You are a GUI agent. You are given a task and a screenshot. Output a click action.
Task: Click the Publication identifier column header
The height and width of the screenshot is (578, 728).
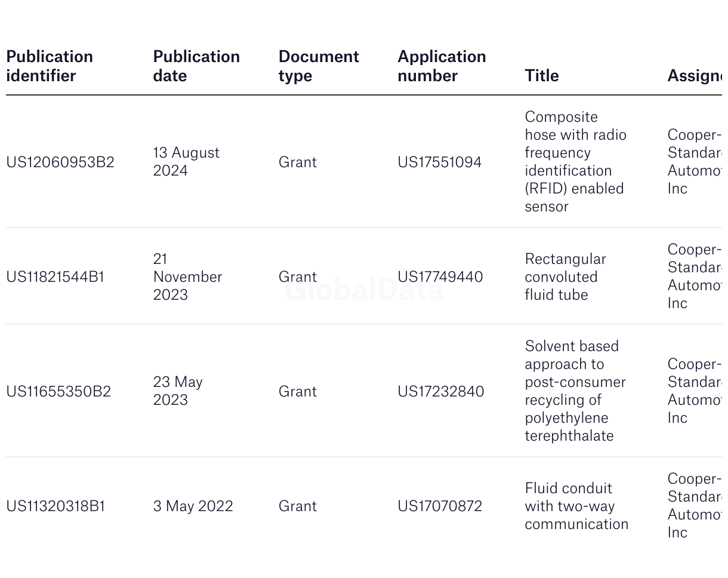[50, 66]
